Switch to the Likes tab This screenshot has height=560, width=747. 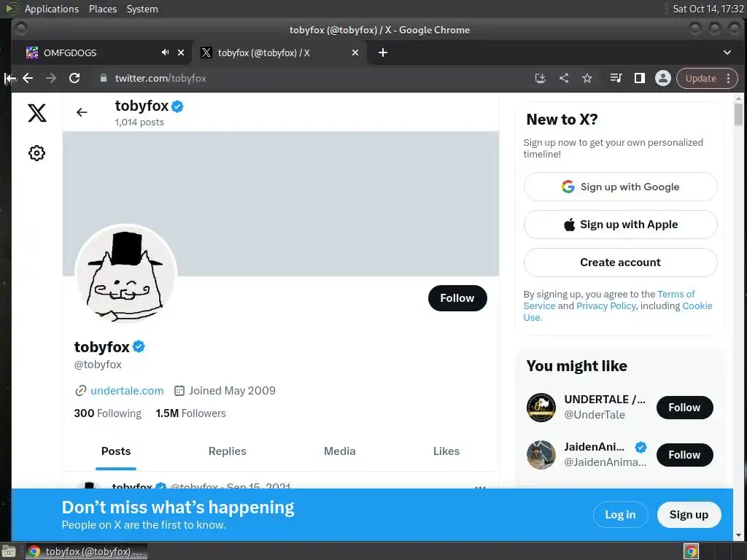446,451
